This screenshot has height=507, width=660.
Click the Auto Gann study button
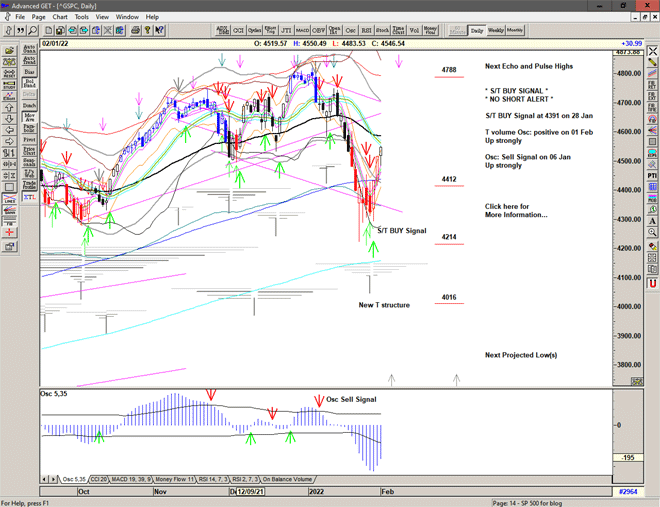pos(29,47)
